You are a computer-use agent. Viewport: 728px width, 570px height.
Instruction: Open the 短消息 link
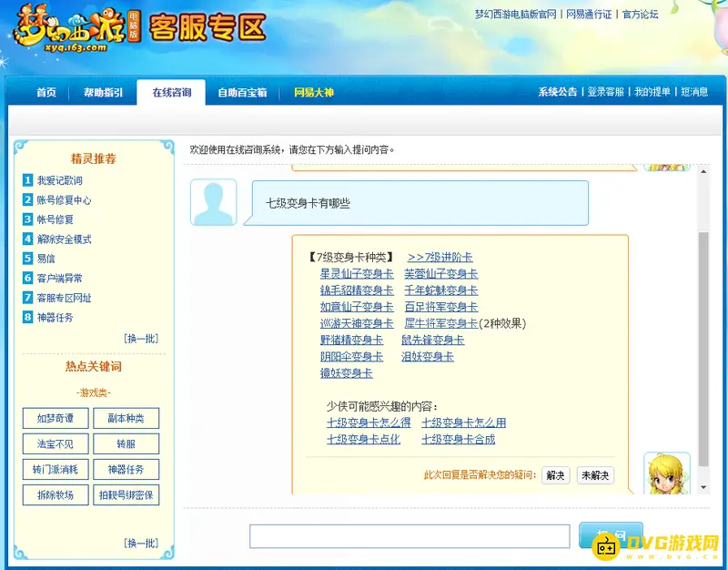coord(694,92)
